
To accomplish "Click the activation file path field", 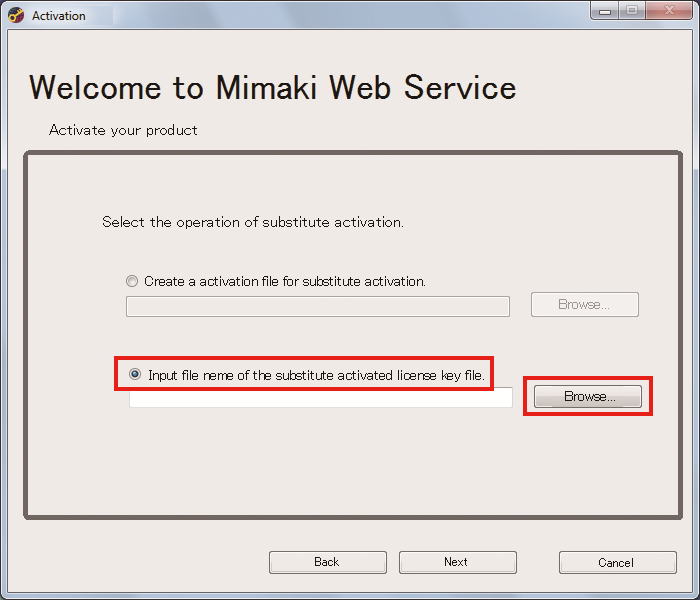I will (318, 306).
